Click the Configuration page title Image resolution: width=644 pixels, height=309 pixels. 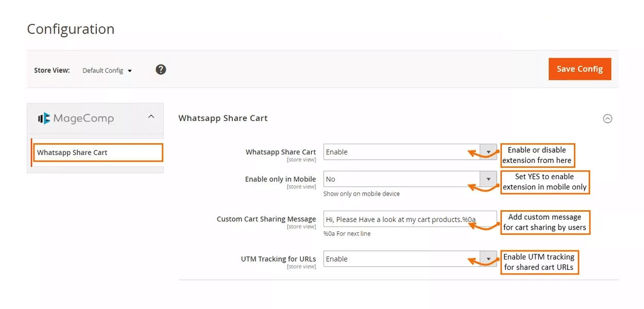[71, 29]
